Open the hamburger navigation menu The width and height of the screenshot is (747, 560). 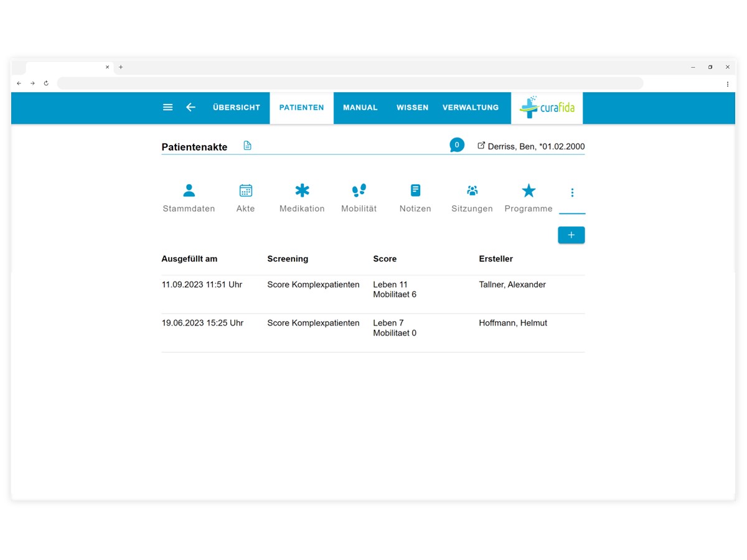coord(167,107)
